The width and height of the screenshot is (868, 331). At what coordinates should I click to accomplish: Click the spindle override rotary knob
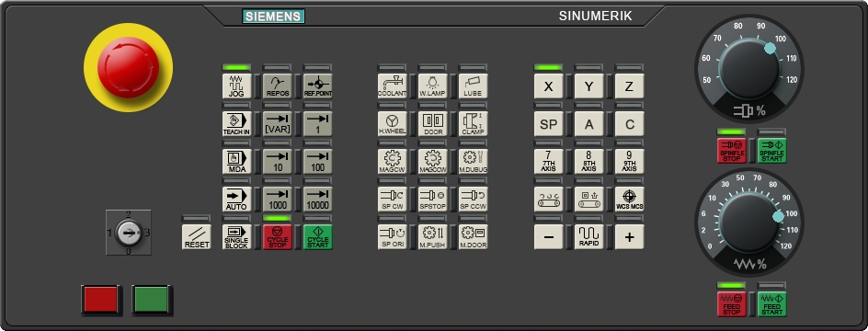pos(749,69)
